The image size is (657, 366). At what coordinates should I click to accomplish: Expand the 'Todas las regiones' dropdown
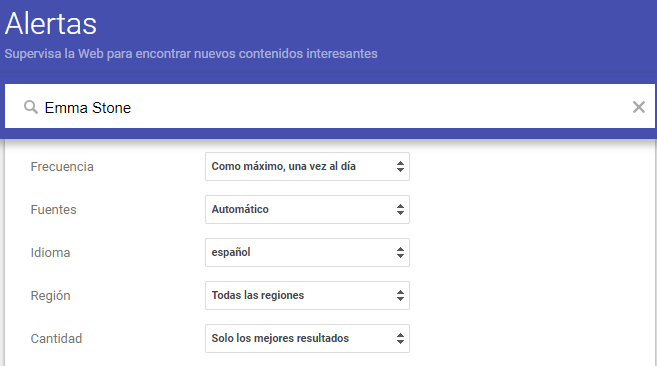click(307, 296)
